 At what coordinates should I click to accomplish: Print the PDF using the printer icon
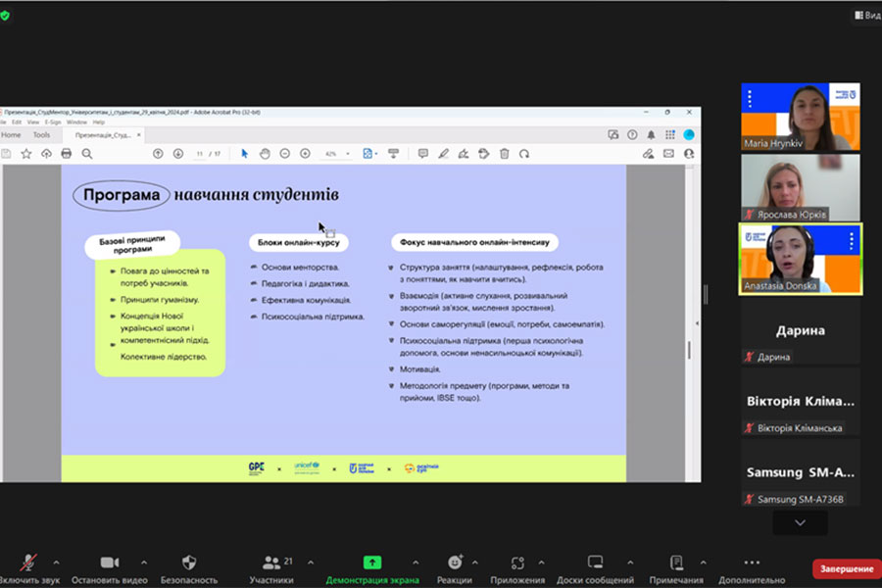(x=67, y=154)
